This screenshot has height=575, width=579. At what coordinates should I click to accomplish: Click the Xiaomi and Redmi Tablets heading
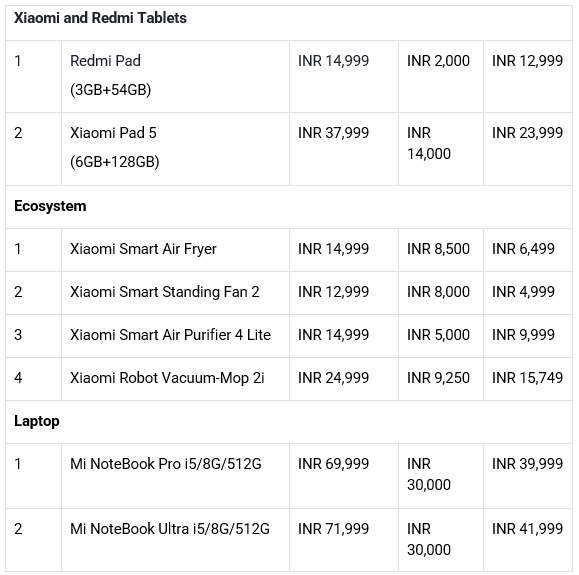100,18
